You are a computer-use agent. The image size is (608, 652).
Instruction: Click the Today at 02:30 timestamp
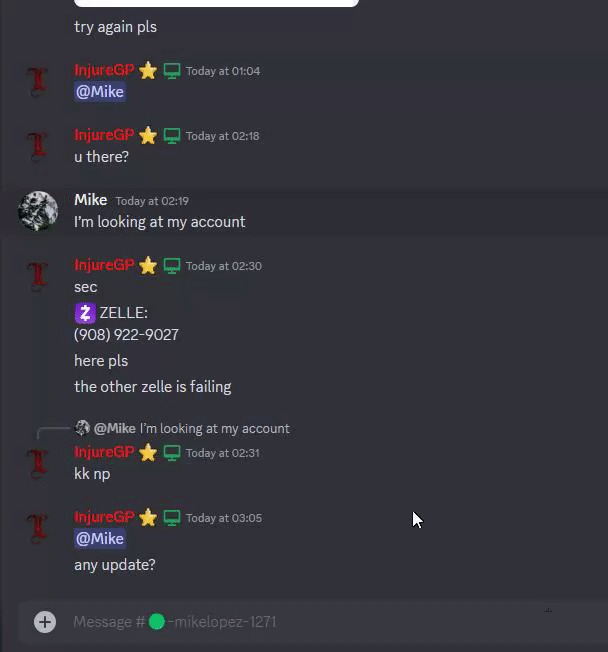tap(224, 266)
